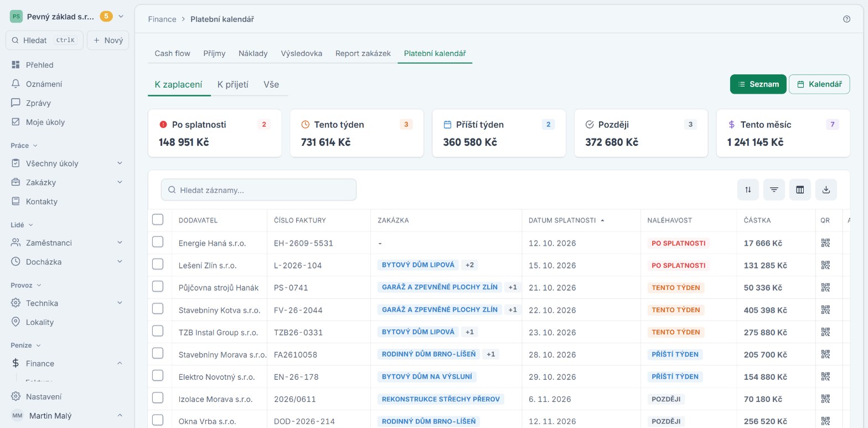Expand the Zakázky sidebar section
The image size is (868, 428).
click(120, 182)
